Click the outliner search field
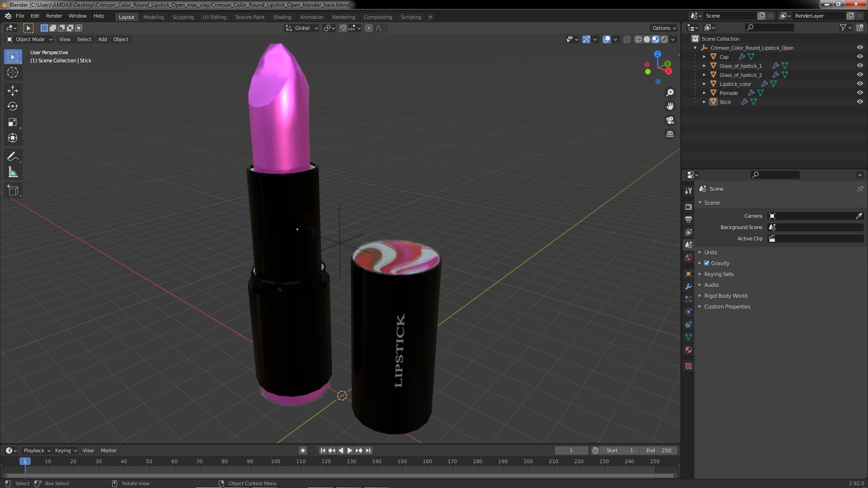868x488 pixels. [769, 28]
